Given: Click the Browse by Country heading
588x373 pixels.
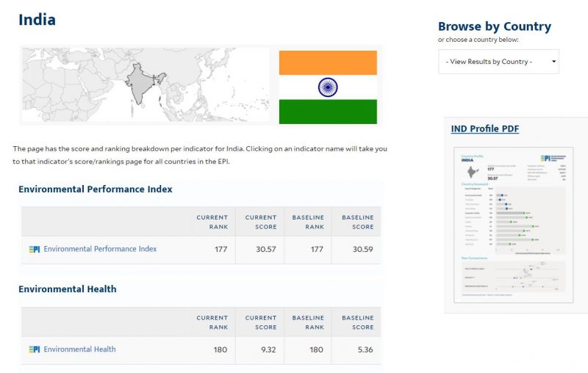Looking at the screenshot, I should point(495,26).
